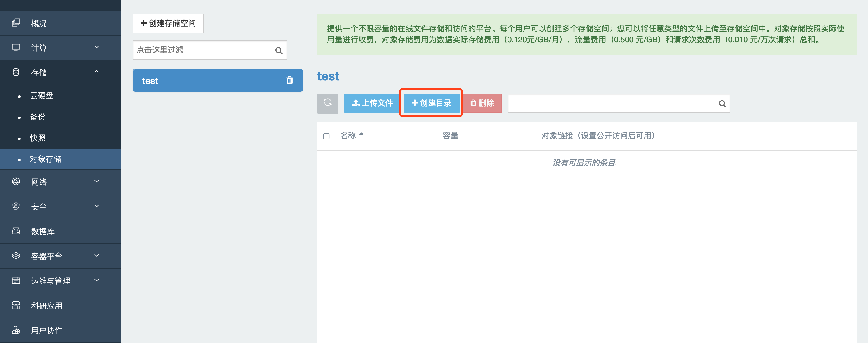Sort by 名称 using the arrow
Image resolution: width=868 pixels, height=343 pixels.
coord(361,134)
